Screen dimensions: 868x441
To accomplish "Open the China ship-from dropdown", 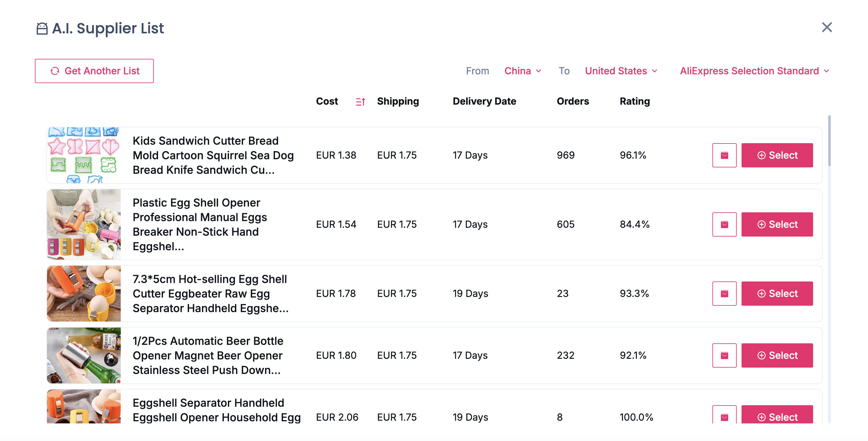I will tap(523, 71).
